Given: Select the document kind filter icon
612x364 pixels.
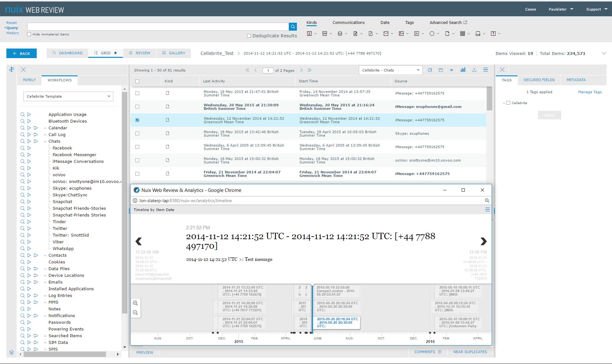Looking at the screenshot, I should click(x=355, y=34).
